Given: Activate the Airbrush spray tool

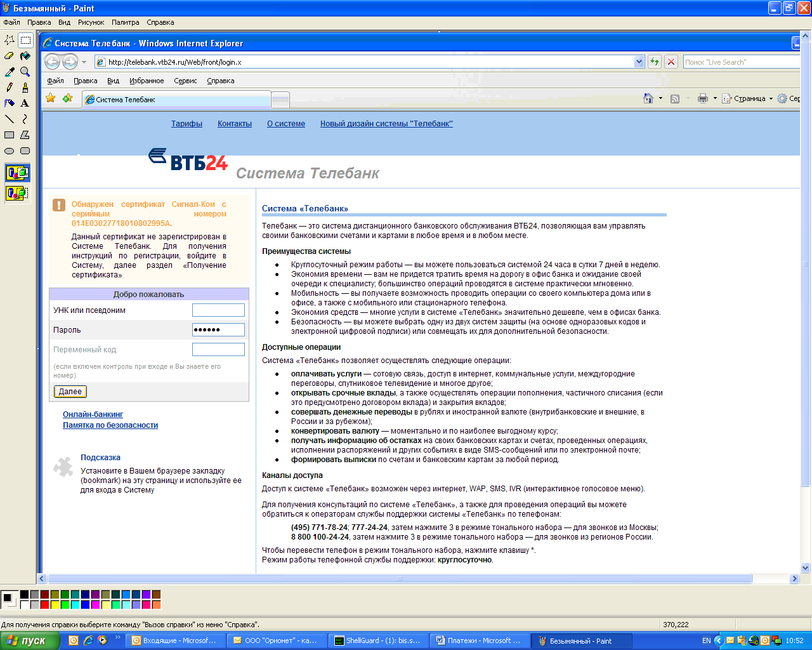Looking at the screenshot, I should (10, 103).
